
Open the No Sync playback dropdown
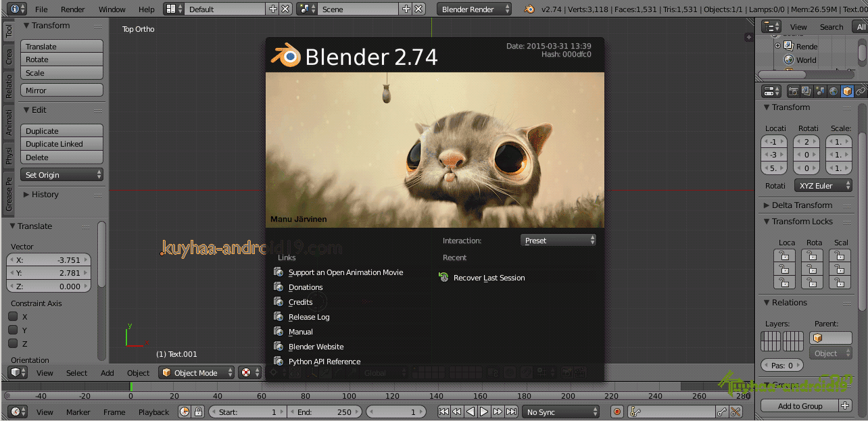point(560,412)
